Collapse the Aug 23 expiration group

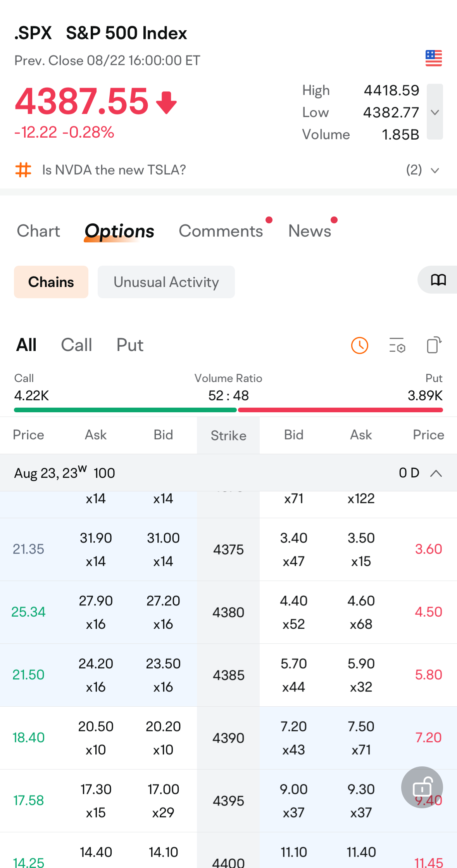click(436, 473)
